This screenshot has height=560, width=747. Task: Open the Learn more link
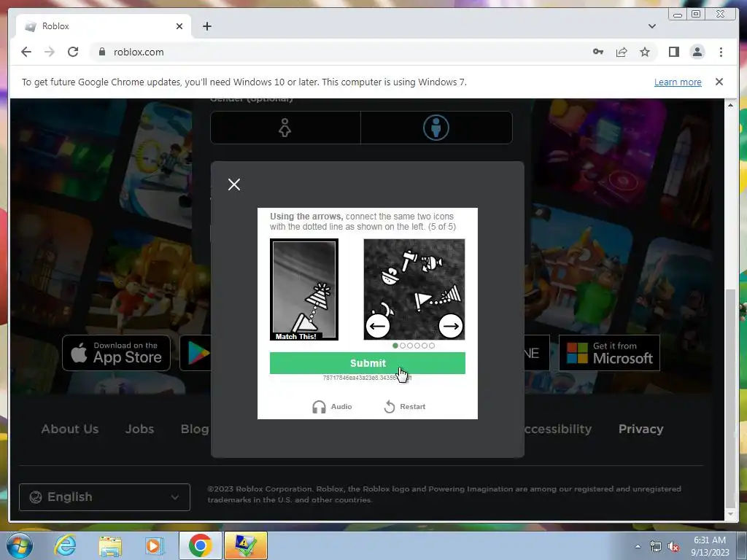[x=678, y=82]
